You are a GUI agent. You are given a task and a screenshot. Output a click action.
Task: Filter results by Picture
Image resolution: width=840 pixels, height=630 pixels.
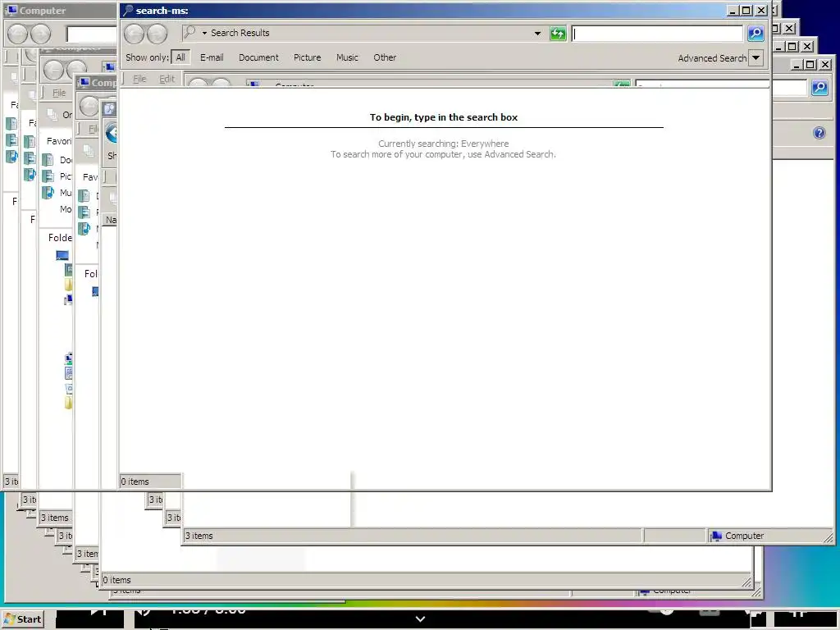coord(307,57)
